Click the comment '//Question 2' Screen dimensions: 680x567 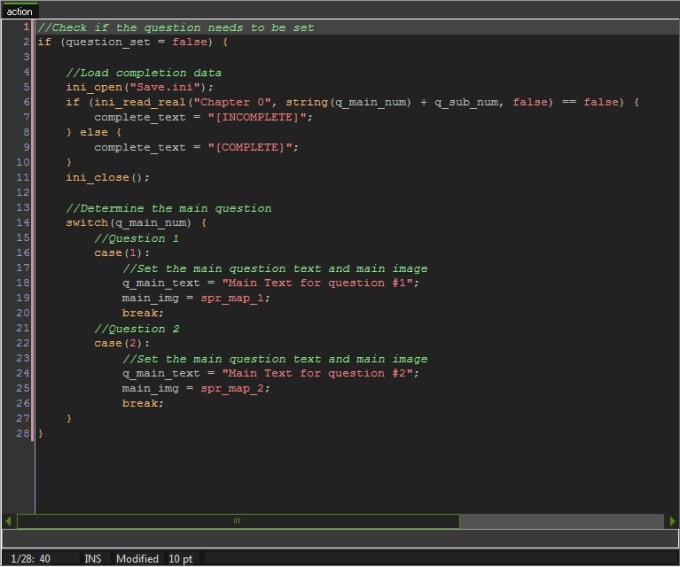(137, 329)
